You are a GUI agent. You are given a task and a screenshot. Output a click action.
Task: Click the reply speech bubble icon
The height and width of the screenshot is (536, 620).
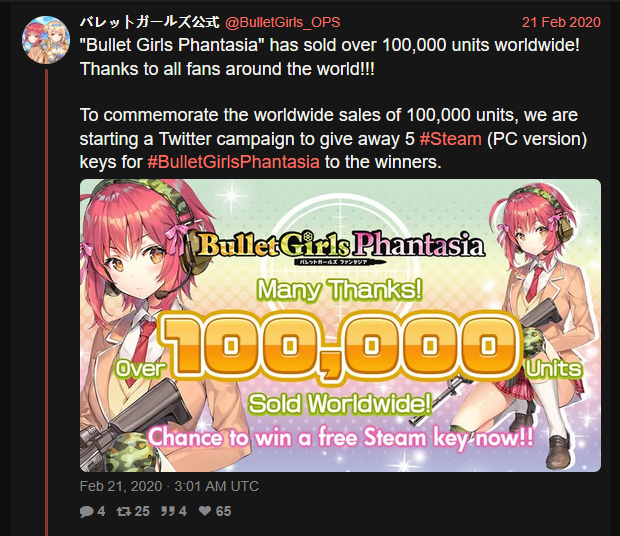click(x=87, y=511)
